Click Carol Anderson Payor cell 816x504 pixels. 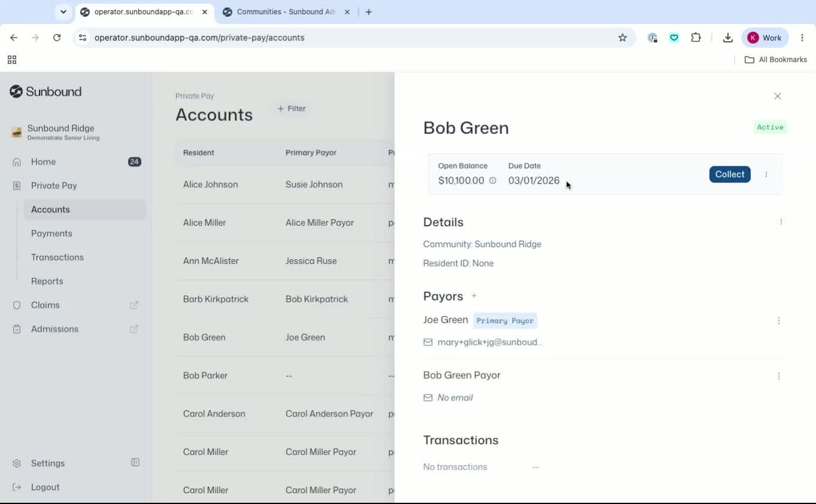click(x=329, y=414)
